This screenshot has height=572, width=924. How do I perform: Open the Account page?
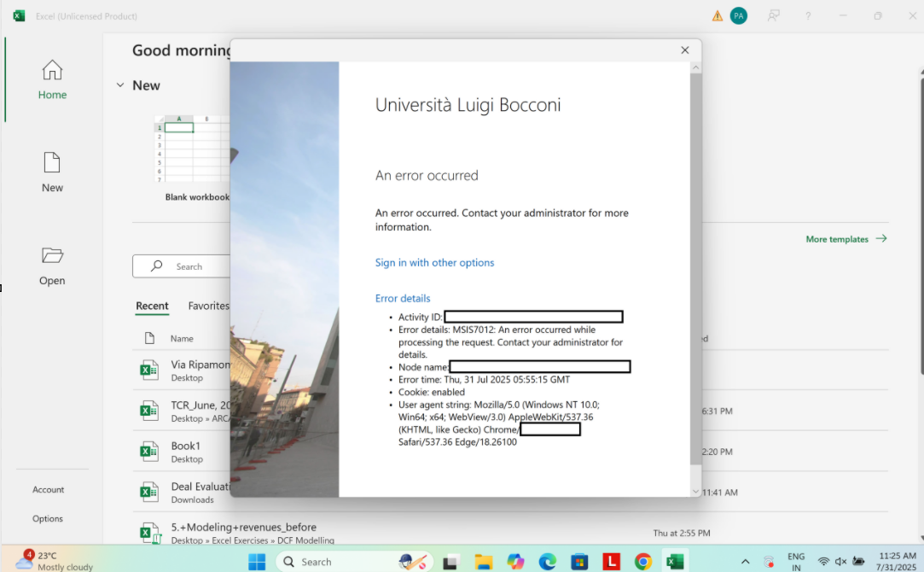pyautogui.click(x=49, y=489)
